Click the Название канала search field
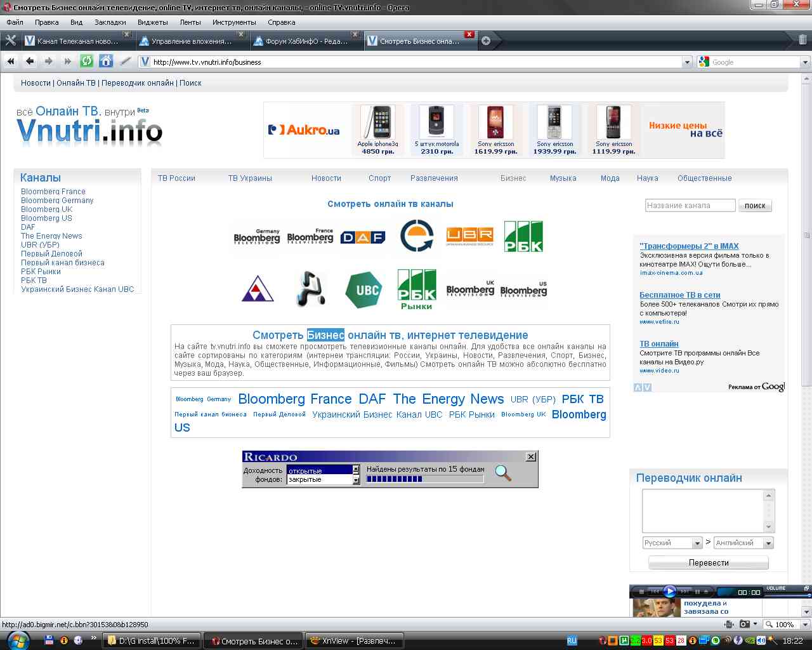 click(x=690, y=206)
